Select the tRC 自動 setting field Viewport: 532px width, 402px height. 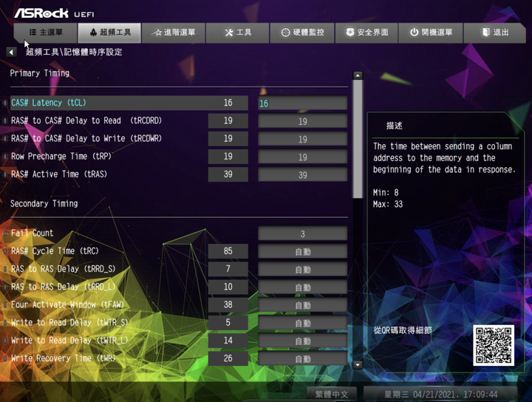(303, 251)
